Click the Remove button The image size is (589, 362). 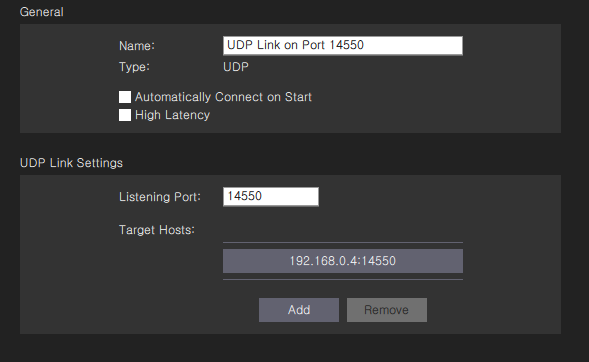[387, 310]
